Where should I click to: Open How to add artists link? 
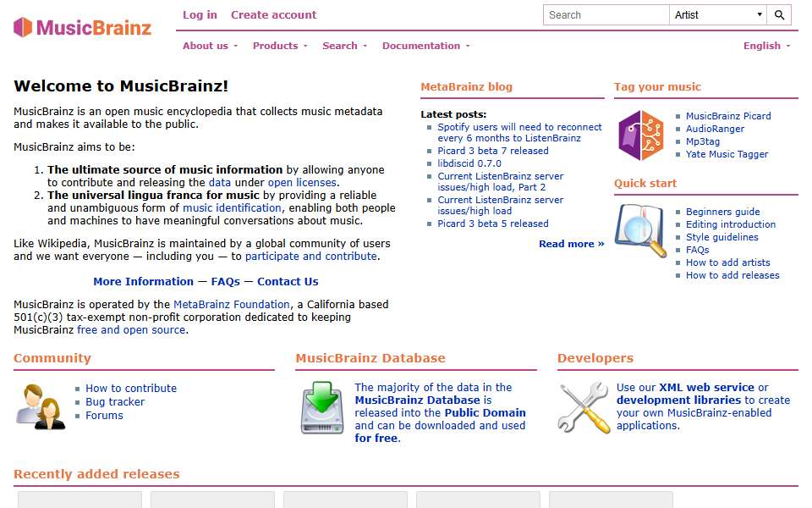click(728, 262)
